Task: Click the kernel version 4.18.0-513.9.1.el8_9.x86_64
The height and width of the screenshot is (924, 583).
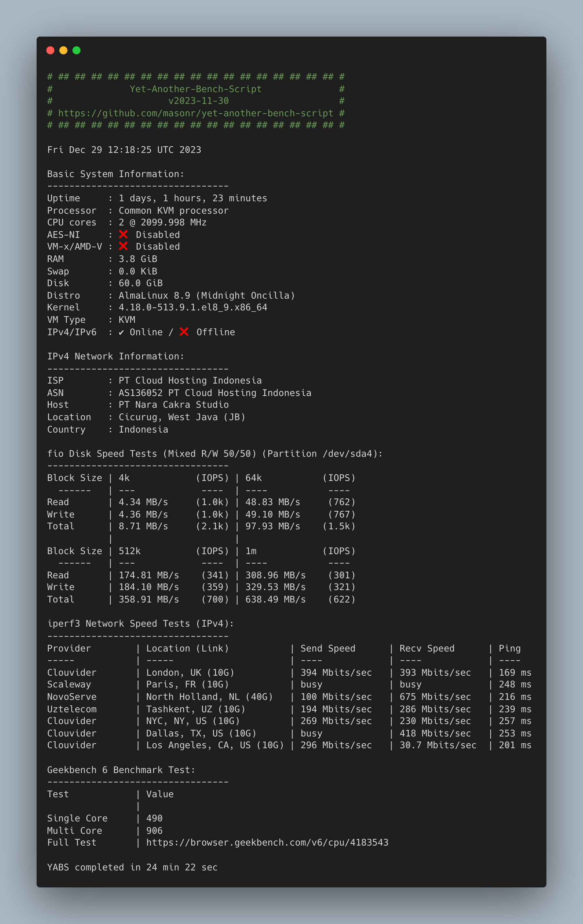Action: point(193,307)
